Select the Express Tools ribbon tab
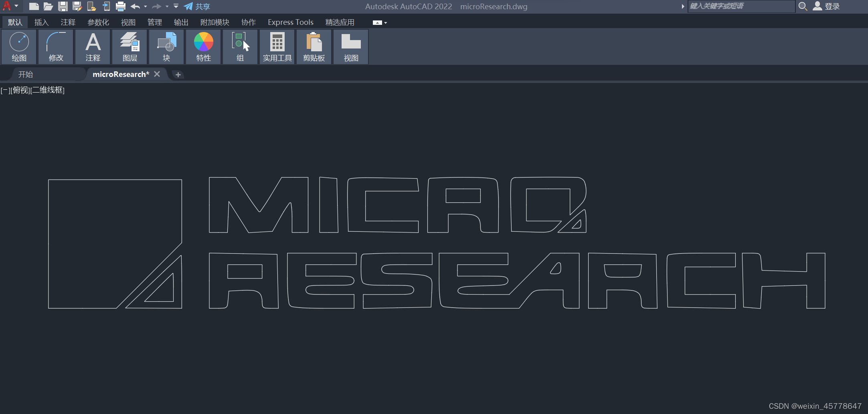Image resolution: width=868 pixels, height=414 pixels. [291, 22]
